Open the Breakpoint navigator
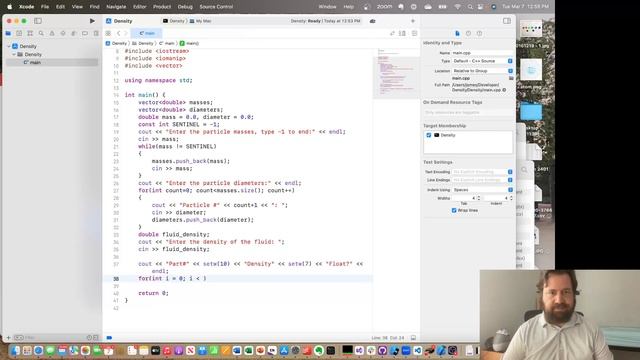This screenshot has height=360, width=640. point(85,33)
